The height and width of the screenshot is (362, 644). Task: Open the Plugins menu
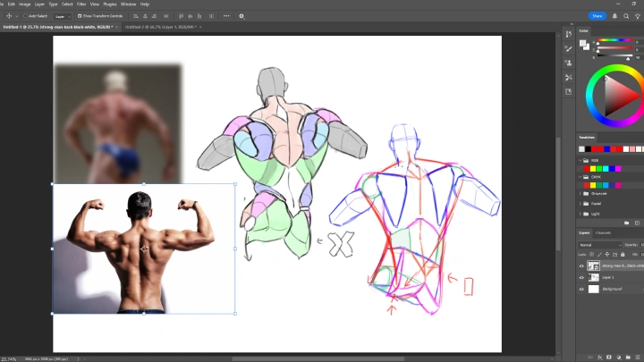click(x=110, y=4)
